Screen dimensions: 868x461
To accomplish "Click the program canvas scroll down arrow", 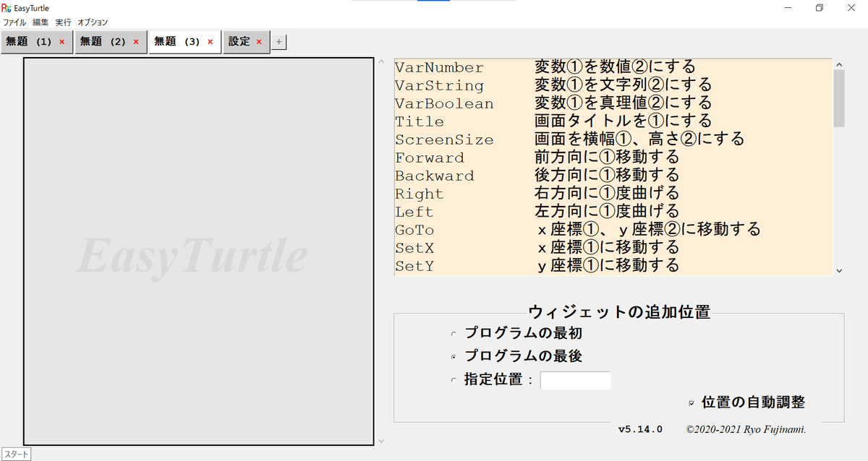I will 381,440.
